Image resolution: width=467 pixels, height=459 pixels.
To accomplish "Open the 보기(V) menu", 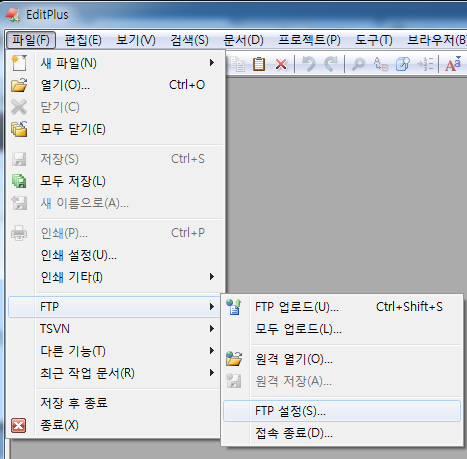I will [x=136, y=40].
